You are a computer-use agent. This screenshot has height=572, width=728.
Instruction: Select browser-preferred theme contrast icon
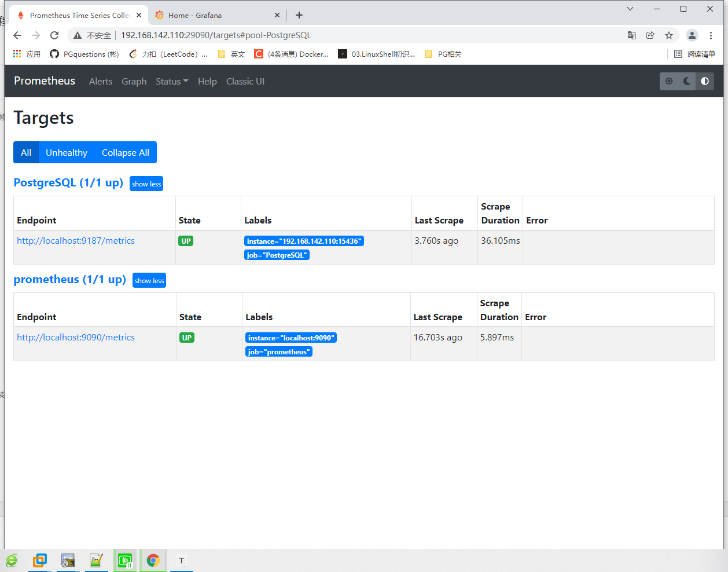(x=705, y=81)
